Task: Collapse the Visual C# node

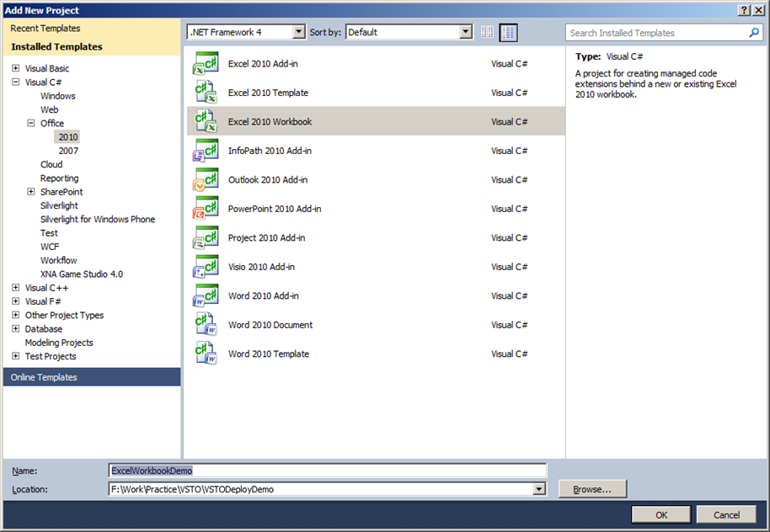Action: tap(16, 82)
